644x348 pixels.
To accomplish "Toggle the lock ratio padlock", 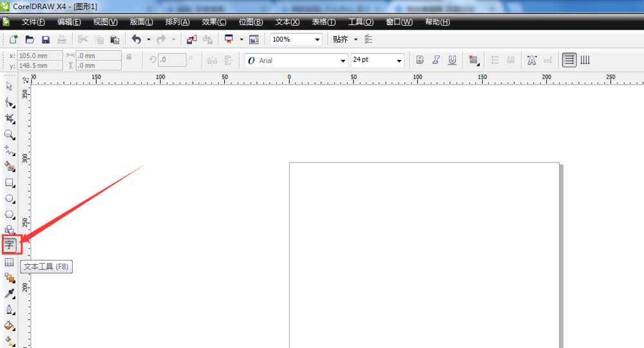I will pos(129,57).
